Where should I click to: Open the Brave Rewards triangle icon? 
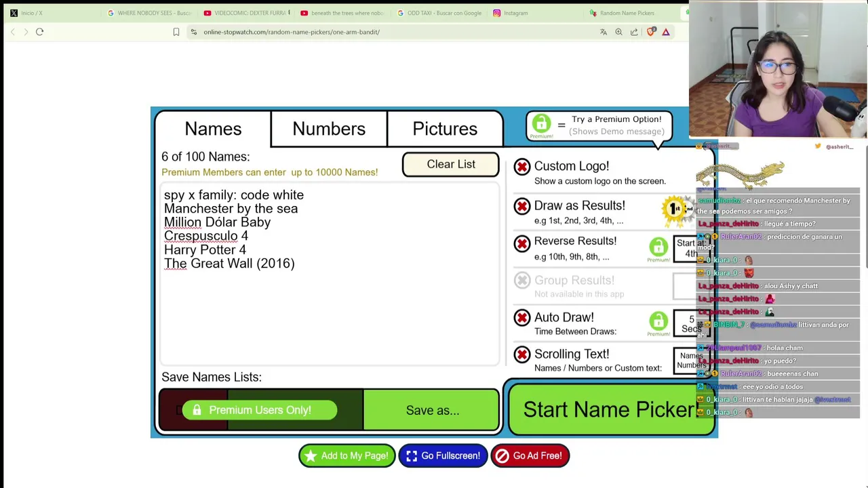(666, 32)
